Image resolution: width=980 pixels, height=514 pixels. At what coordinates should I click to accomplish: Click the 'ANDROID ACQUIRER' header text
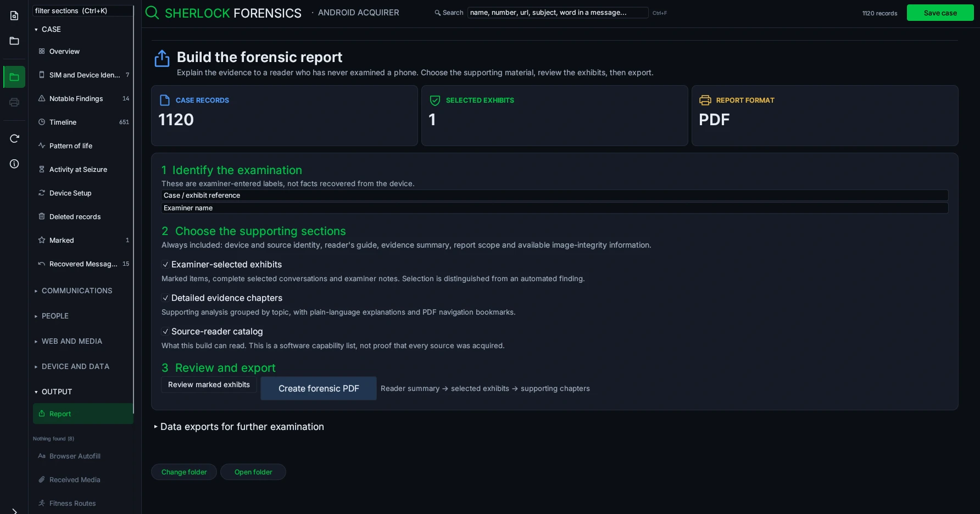[x=358, y=12]
